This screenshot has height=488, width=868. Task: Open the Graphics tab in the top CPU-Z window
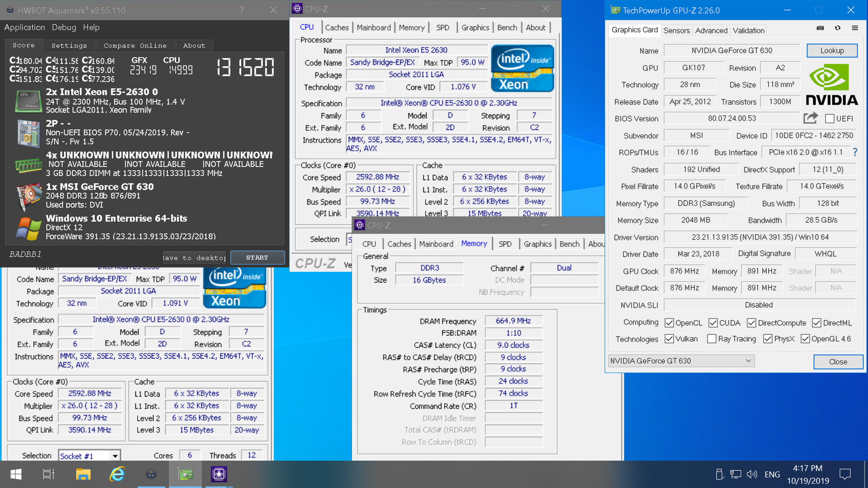point(475,28)
